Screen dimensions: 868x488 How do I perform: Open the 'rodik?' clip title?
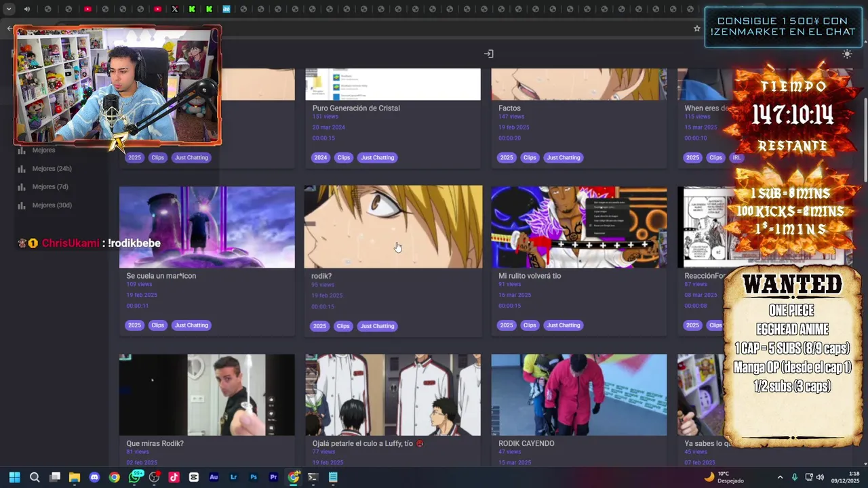tap(321, 276)
